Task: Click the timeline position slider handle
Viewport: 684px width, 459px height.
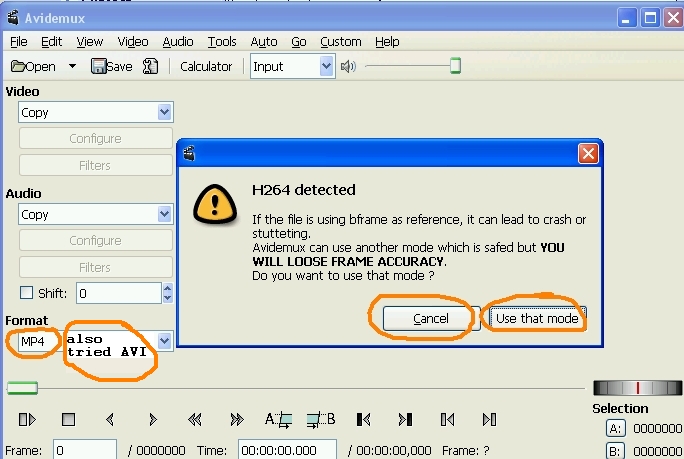Action: coord(22,388)
